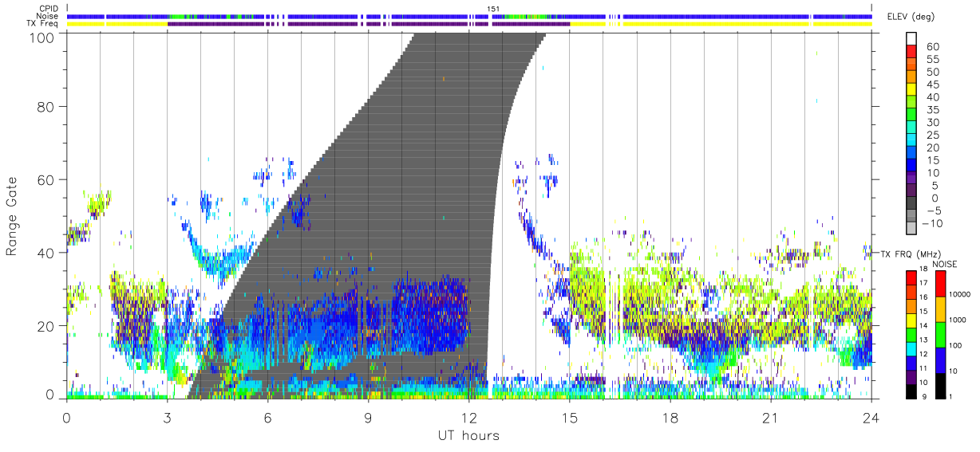Click x-axis tick label '3'
Viewport: 980px width, 452px height.
(x=167, y=418)
